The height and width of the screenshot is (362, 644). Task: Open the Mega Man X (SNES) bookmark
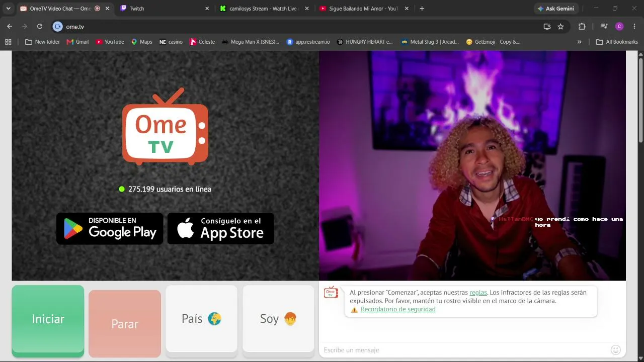click(250, 42)
